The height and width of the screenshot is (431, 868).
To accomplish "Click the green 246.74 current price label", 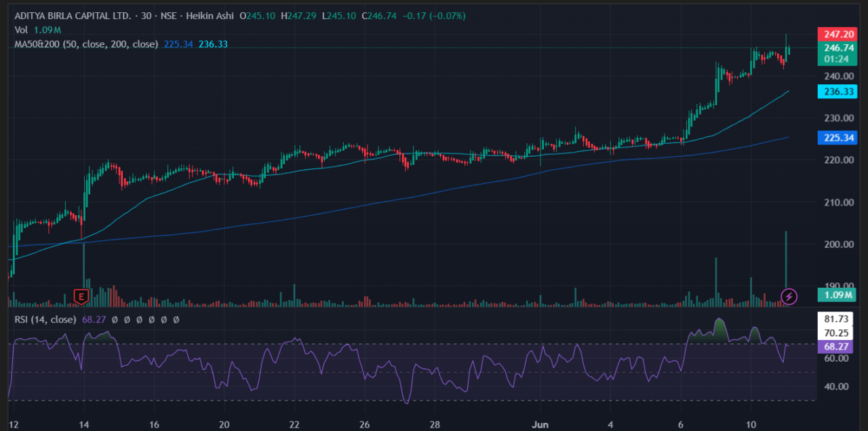I will [x=838, y=48].
